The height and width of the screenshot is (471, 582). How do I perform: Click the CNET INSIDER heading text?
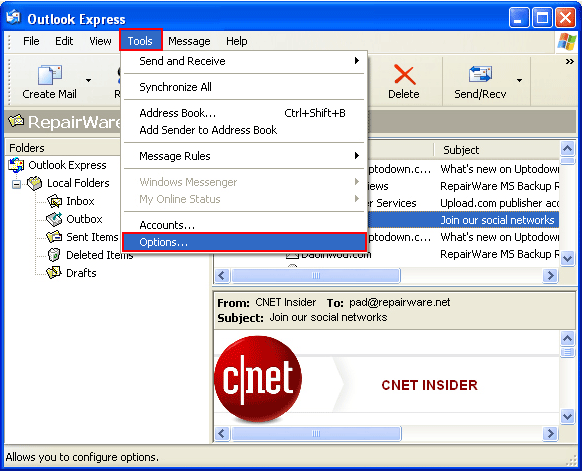click(x=429, y=385)
